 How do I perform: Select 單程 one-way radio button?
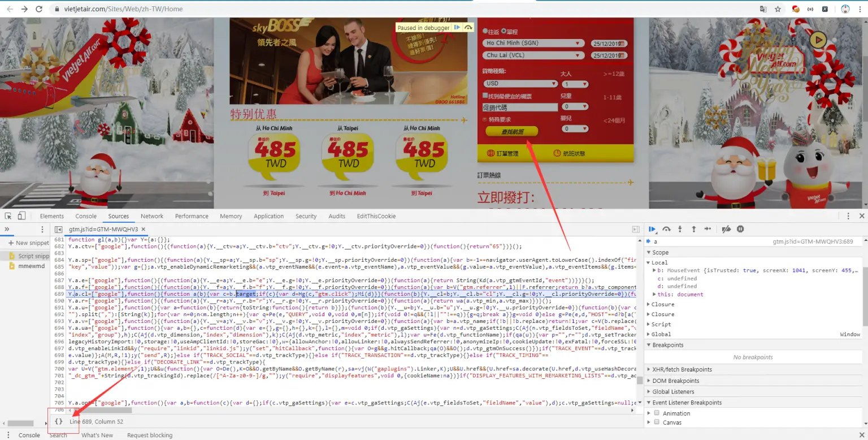(503, 31)
